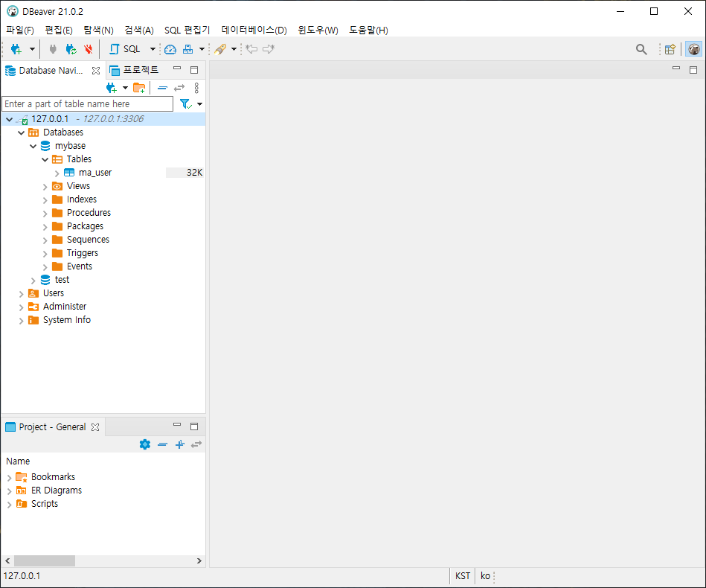
Task: Click the Connect plug icon in toolbar
Action: pos(53,49)
